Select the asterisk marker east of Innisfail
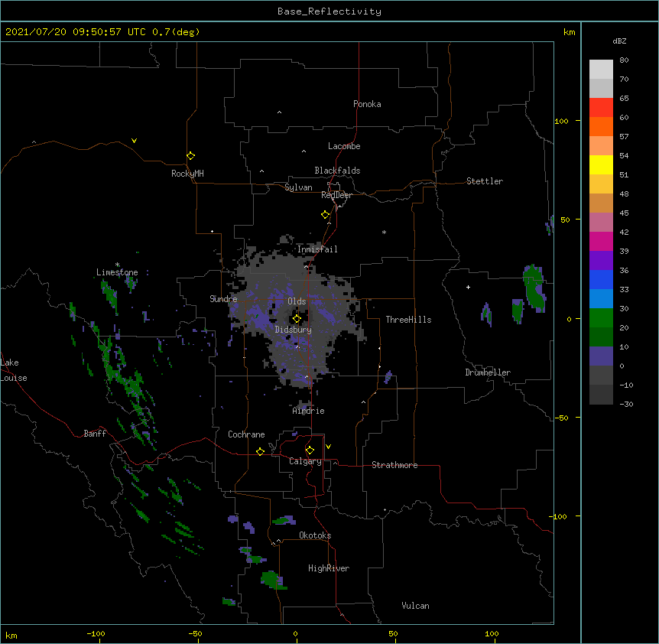Image resolution: width=659 pixels, height=644 pixels. click(x=384, y=232)
